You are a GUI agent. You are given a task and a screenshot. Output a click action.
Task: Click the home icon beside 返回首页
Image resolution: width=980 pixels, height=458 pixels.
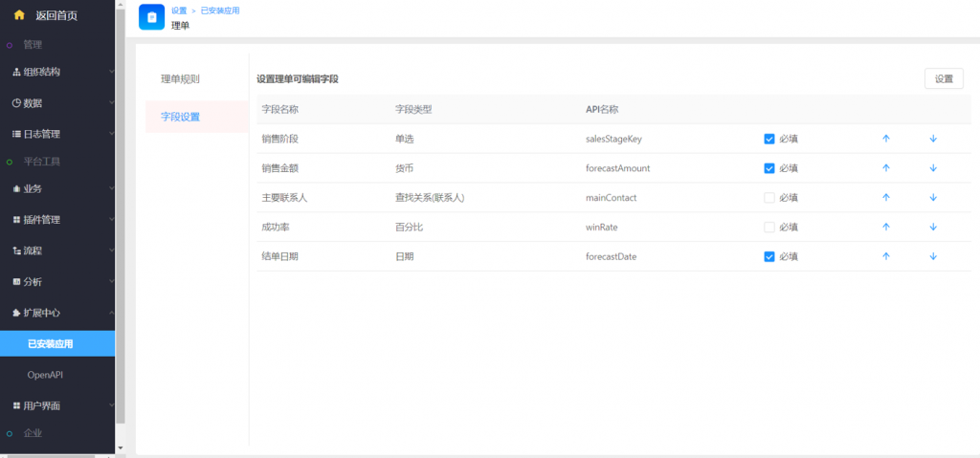click(18, 15)
